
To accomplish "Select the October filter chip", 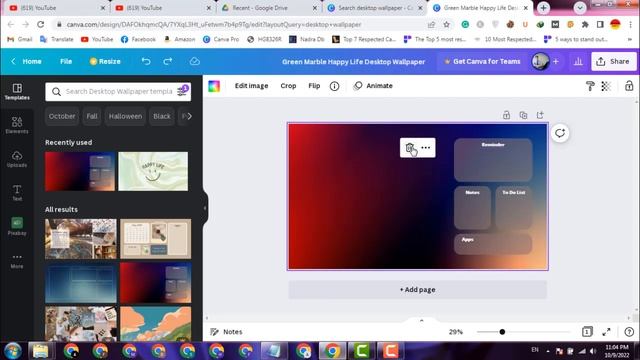I will pos(62,116).
